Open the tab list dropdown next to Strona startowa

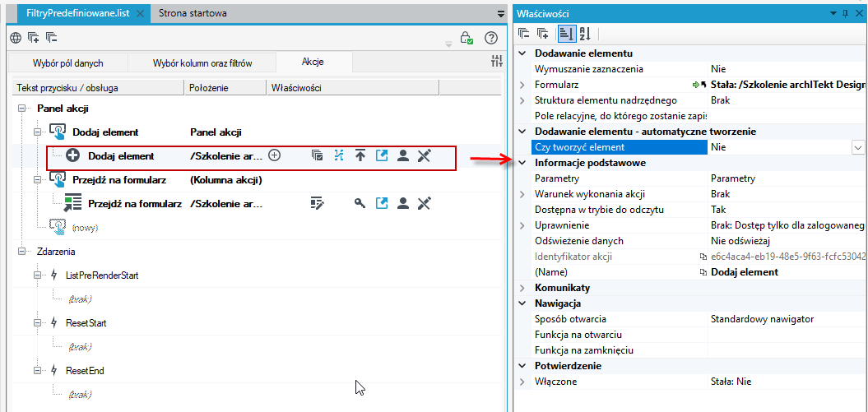point(501,13)
